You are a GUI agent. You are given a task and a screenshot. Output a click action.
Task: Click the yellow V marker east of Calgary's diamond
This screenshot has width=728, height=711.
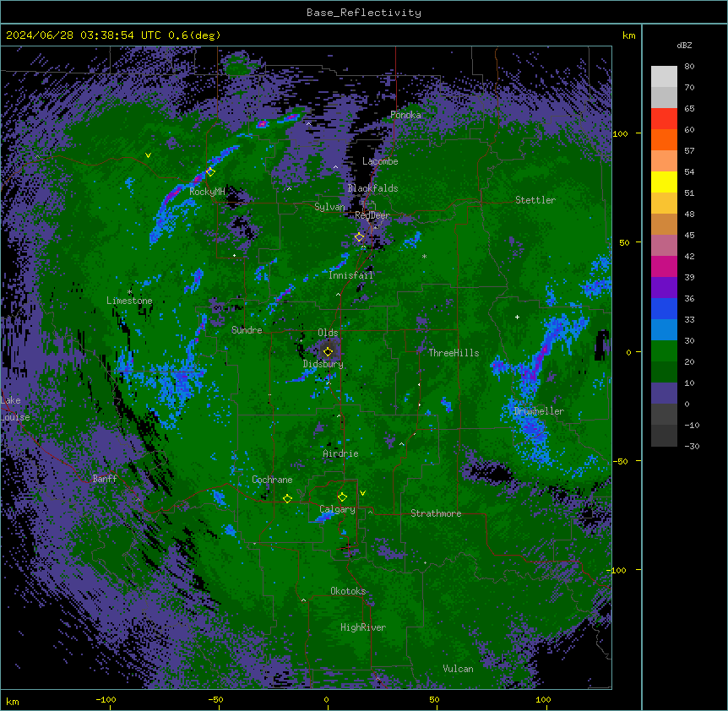click(362, 493)
